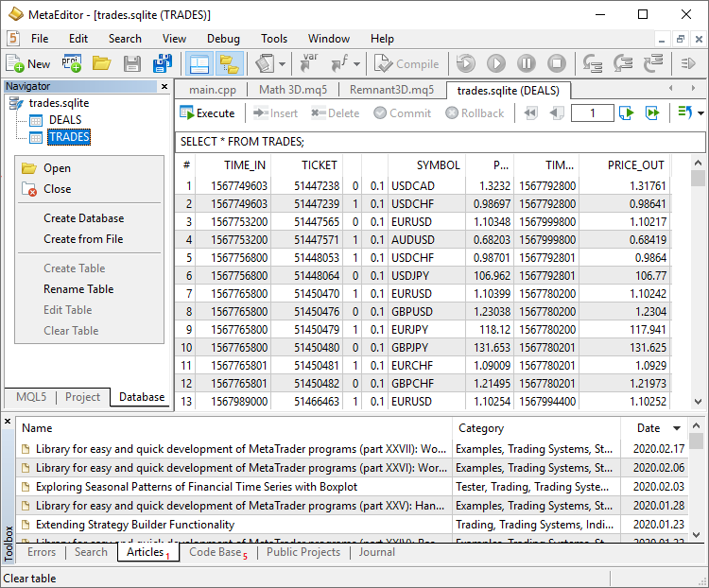The width and height of the screenshot is (709, 588).
Task: Open the Debug menu
Action: tap(223, 39)
